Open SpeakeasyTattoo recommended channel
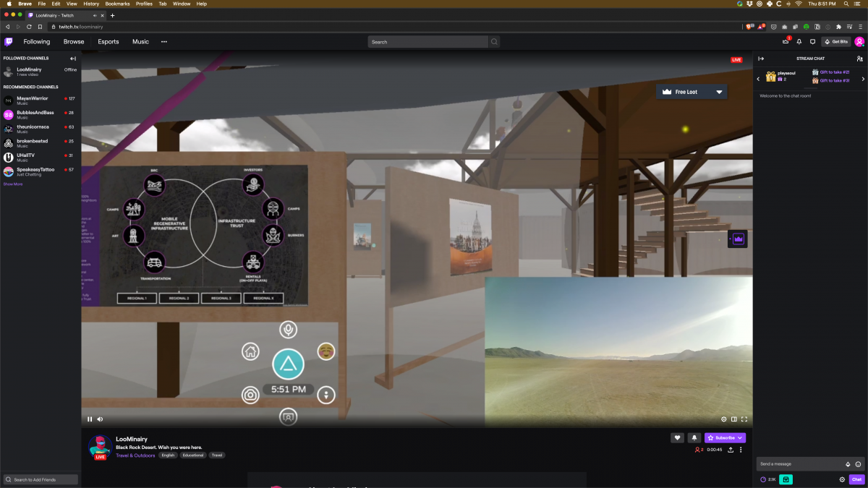Screen dimensions: 868x488 tap(40, 171)
